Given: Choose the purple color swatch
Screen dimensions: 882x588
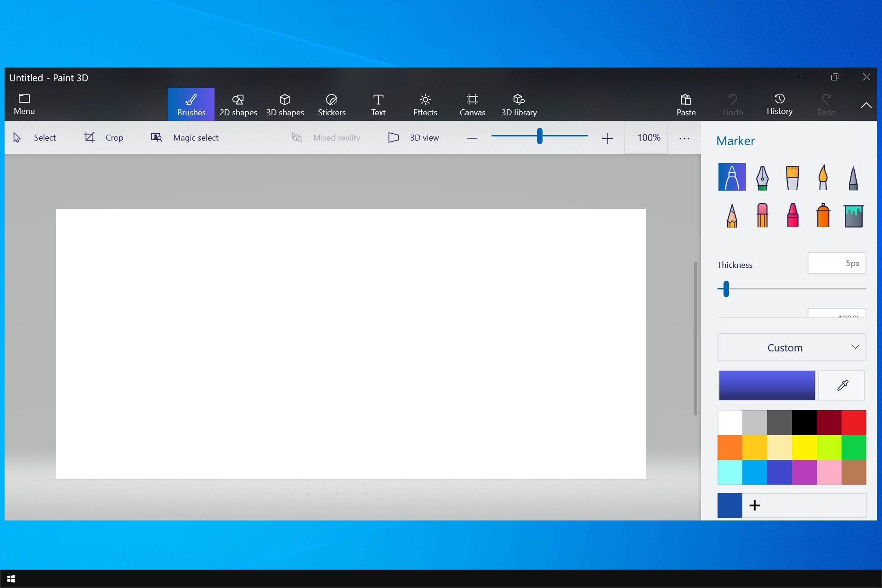Looking at the screenshot, I should [804, 472].
